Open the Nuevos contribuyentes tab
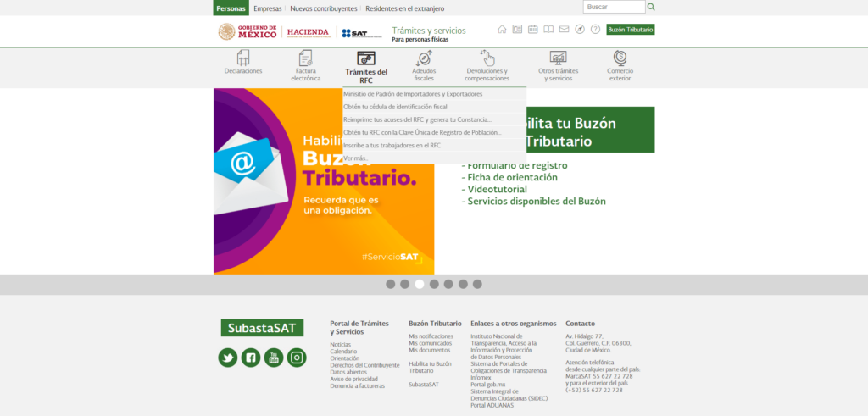 (324, 8)
